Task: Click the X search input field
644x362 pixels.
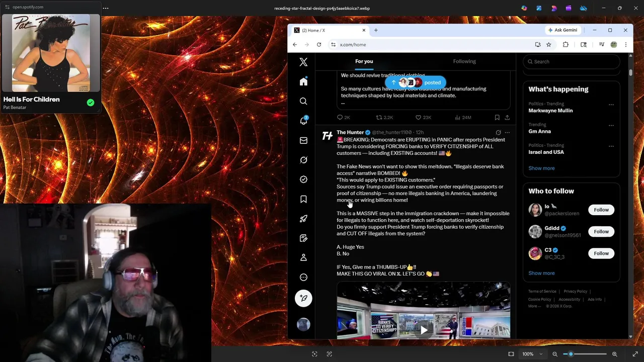Action: [571, 61]
